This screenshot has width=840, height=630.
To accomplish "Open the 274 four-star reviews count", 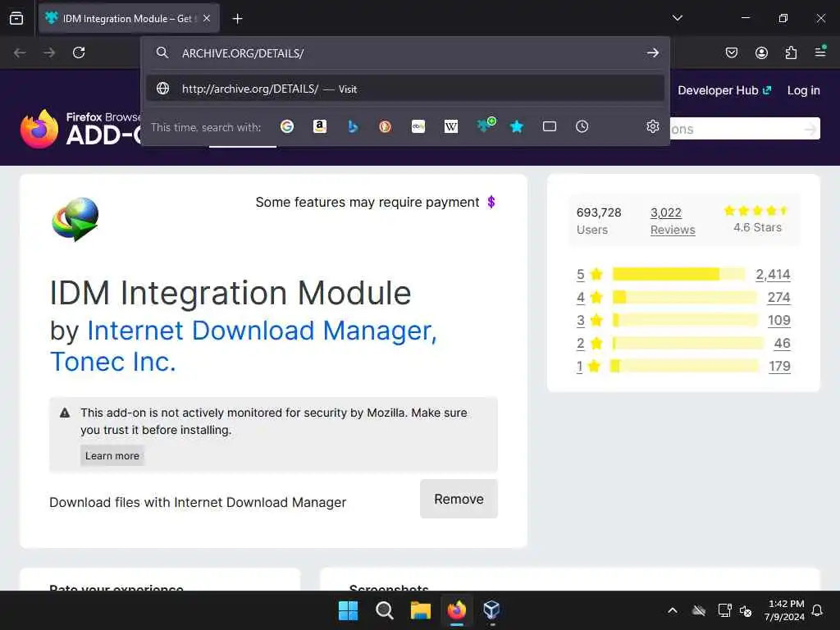I will 779,297.
